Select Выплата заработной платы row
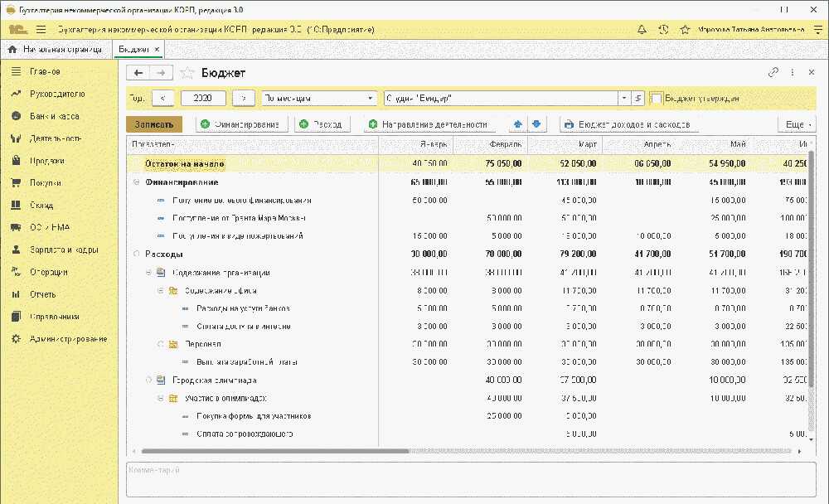Screen dimensions: 829x504 [x=468, y=362]
